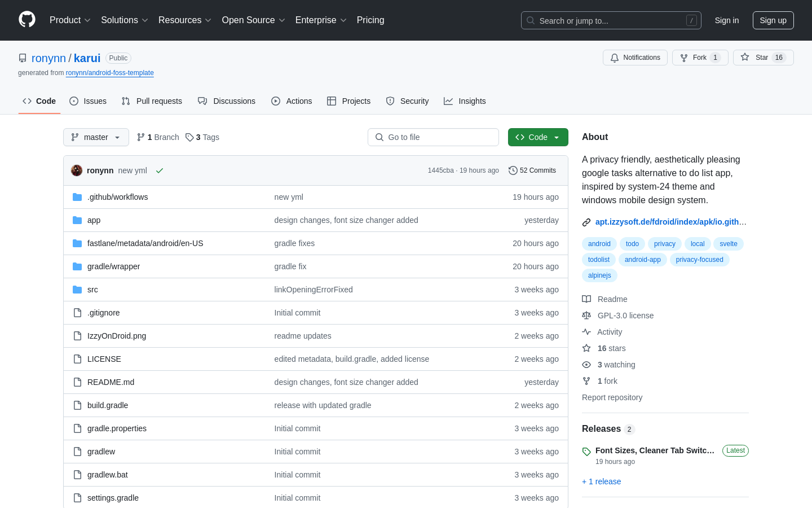The width and height of the screenshot is (812, 508).
Task: Click the bell icon in Notifications
Action: click(x=615, y=58)
